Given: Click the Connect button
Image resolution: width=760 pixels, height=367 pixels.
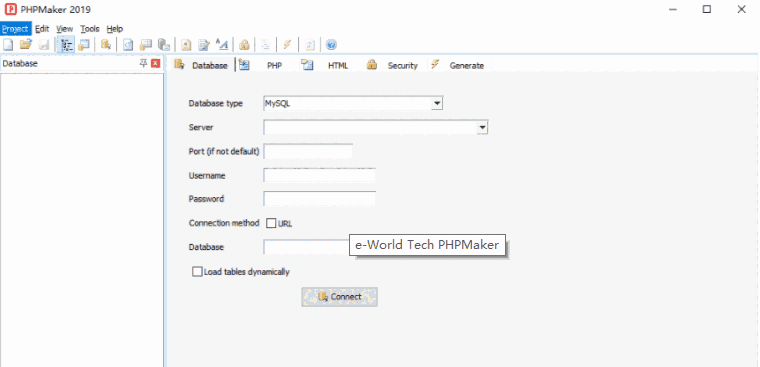Looking at the screenshot, I should 339,297.
